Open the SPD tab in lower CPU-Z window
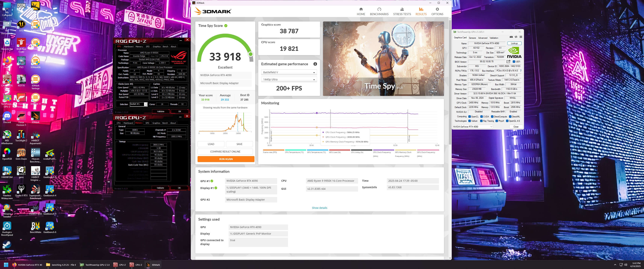Viewport: 644px width, 269px height. tap(147, 123)
